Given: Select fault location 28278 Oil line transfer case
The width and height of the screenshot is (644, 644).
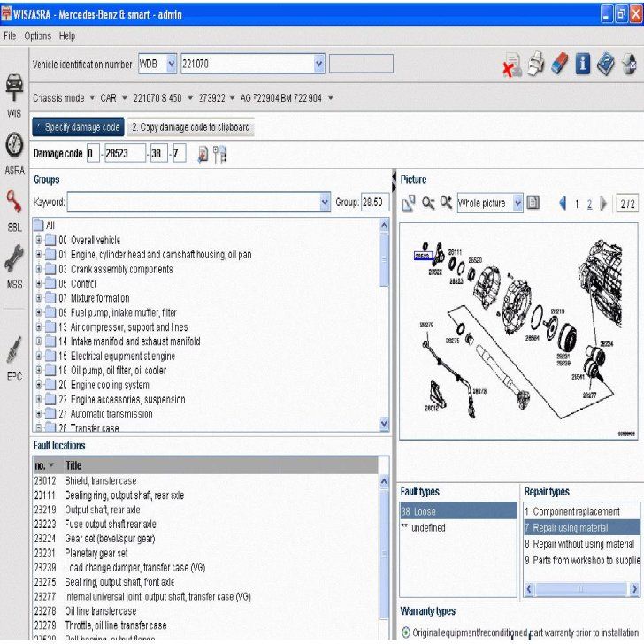Looking at the screenshot, I should point(205,610).
